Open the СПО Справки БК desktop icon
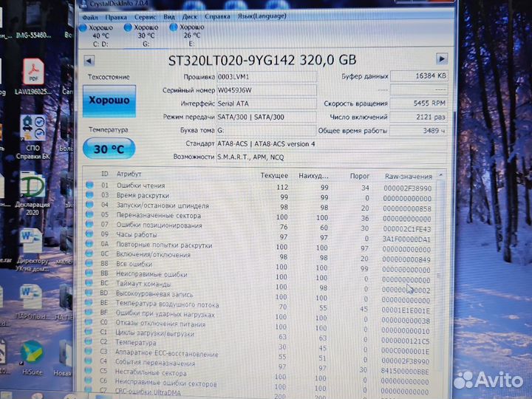532x399 pixels. coord(33,137)
